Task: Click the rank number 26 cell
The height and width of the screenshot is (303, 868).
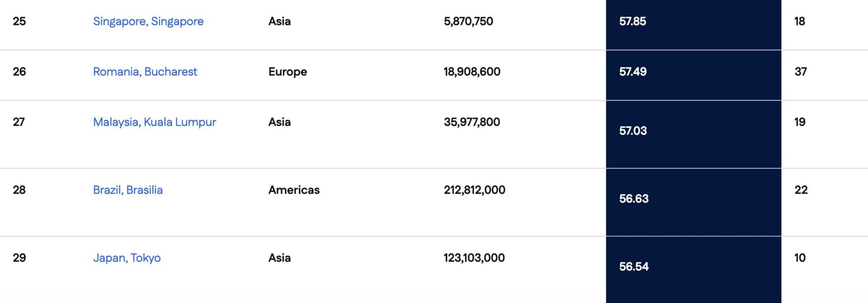Action: pos(19,71)
